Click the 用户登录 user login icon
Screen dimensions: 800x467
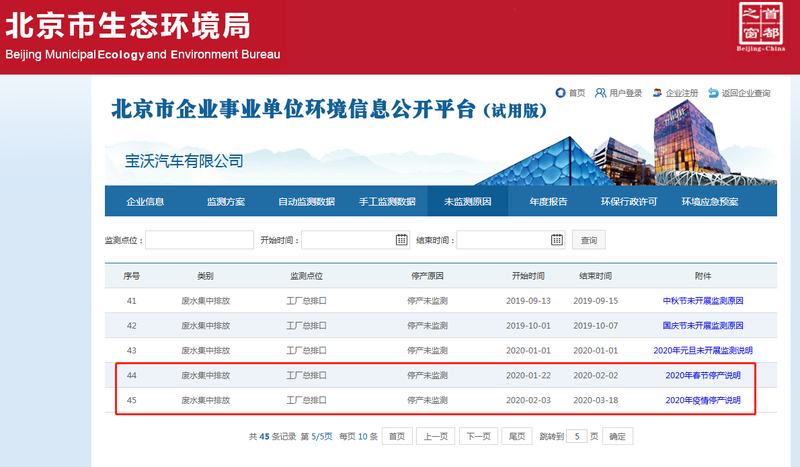click(600, 93)
